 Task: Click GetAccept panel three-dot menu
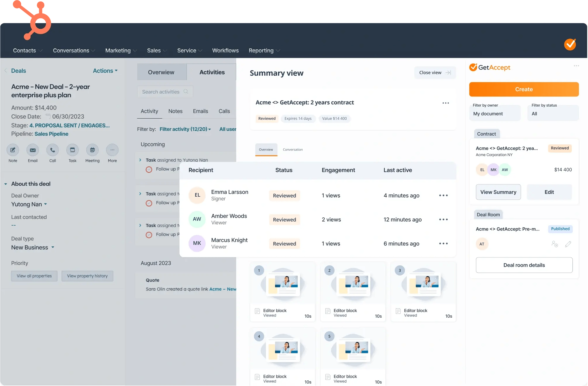[576, 66]
